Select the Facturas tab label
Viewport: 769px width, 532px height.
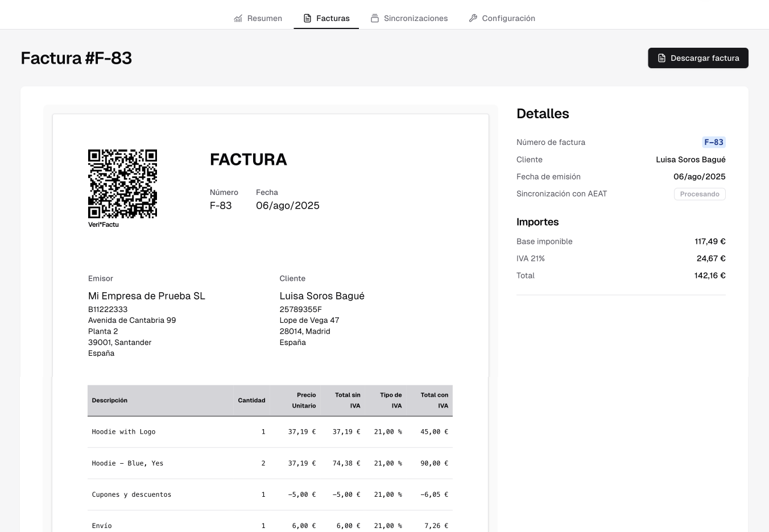pyautogui.click(x=333, y=18)
